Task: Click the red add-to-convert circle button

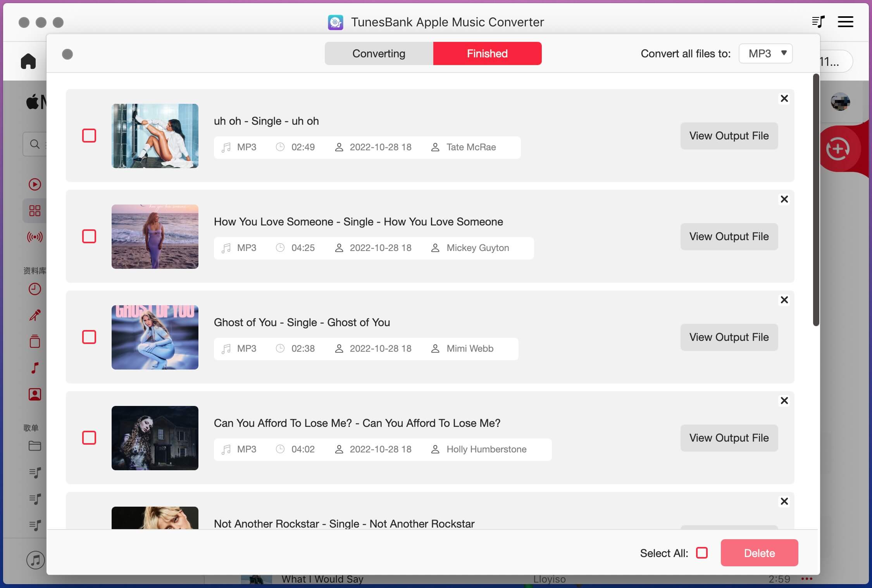Action: [838, 149]
